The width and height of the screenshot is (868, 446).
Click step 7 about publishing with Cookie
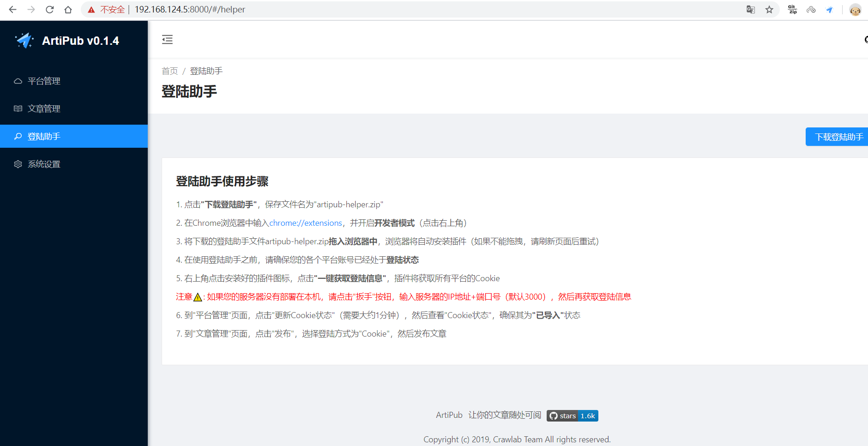coord(311,334)
